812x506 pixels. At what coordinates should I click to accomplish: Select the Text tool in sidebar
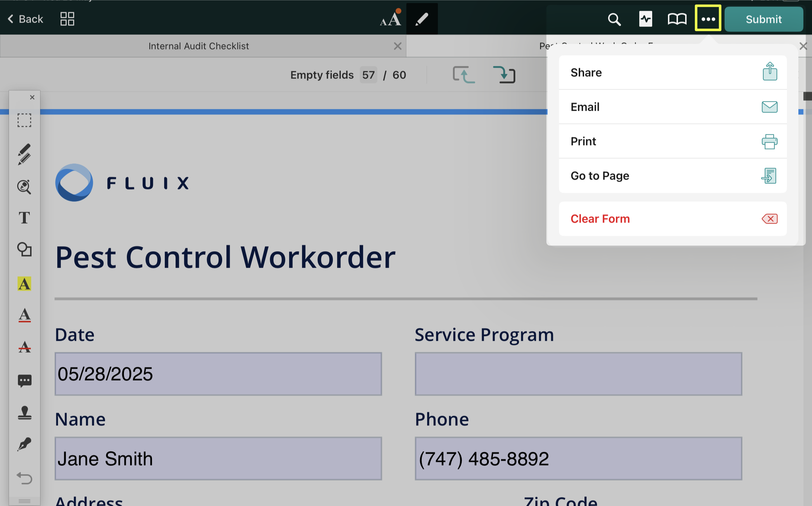pos(24,218)
